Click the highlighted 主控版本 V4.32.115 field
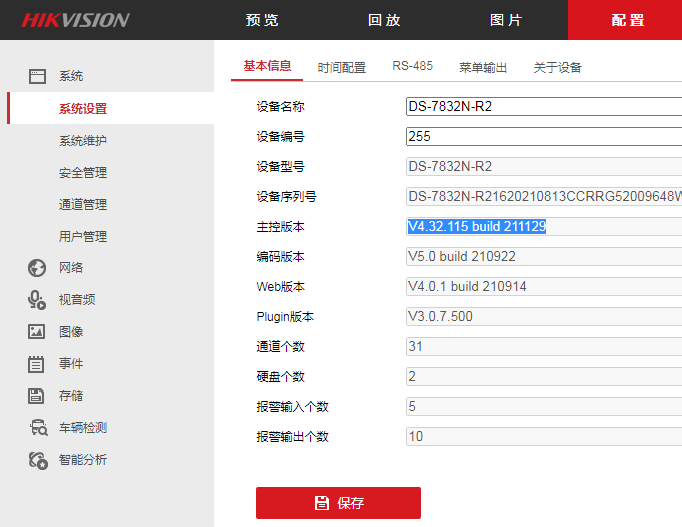 pos(544,227)
